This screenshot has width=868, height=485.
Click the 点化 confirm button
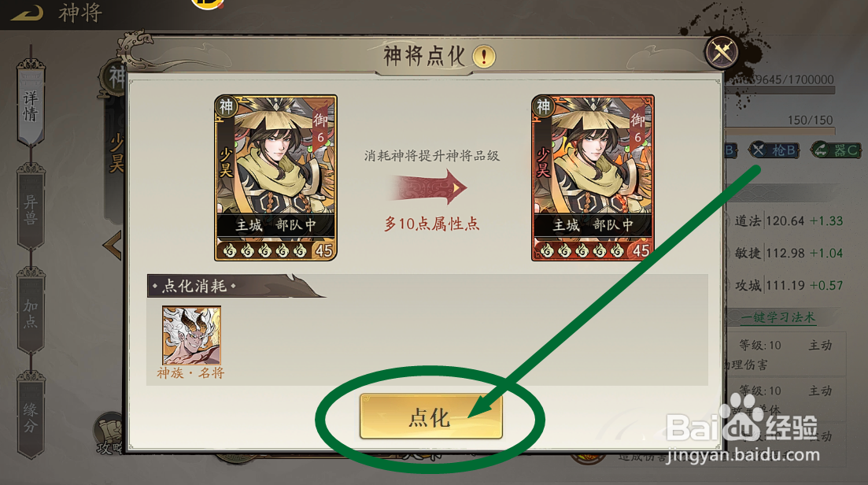[430, 417]
